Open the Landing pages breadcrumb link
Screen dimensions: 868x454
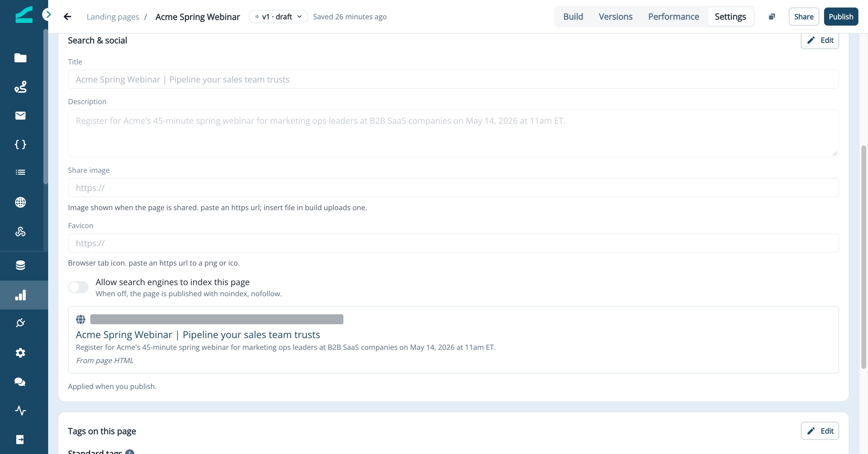pyautogui.click(x=113, y=17)
